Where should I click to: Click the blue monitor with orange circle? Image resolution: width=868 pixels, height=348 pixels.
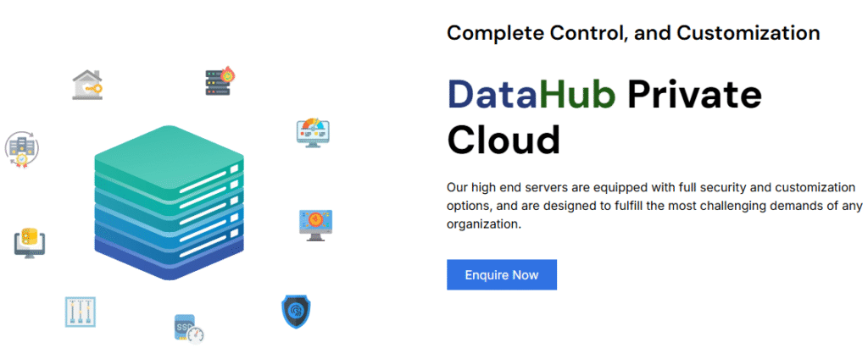[x=315, y=224]
